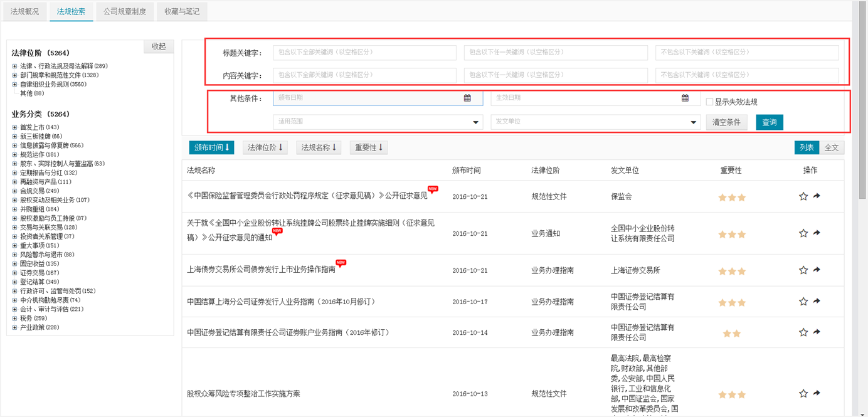Add 上海债券交易所 guide to favorites via star
This screenshot has width=868, height=417.
tap(803, 270)
